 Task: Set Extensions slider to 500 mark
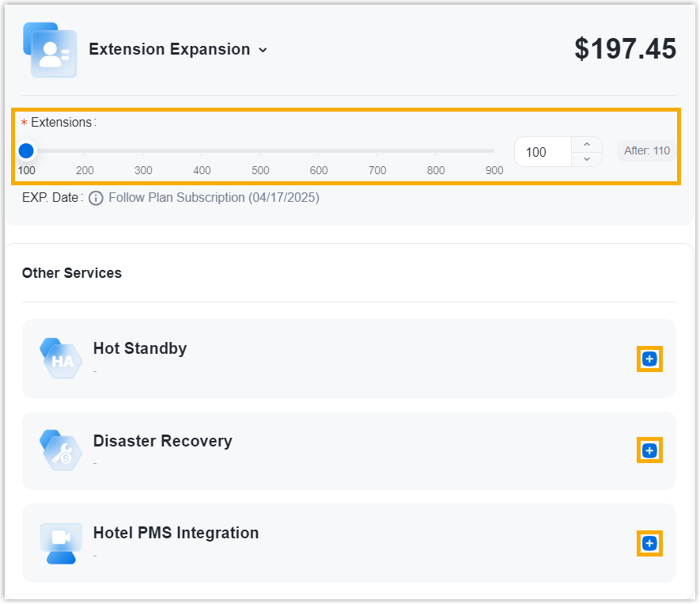point(260,150)
